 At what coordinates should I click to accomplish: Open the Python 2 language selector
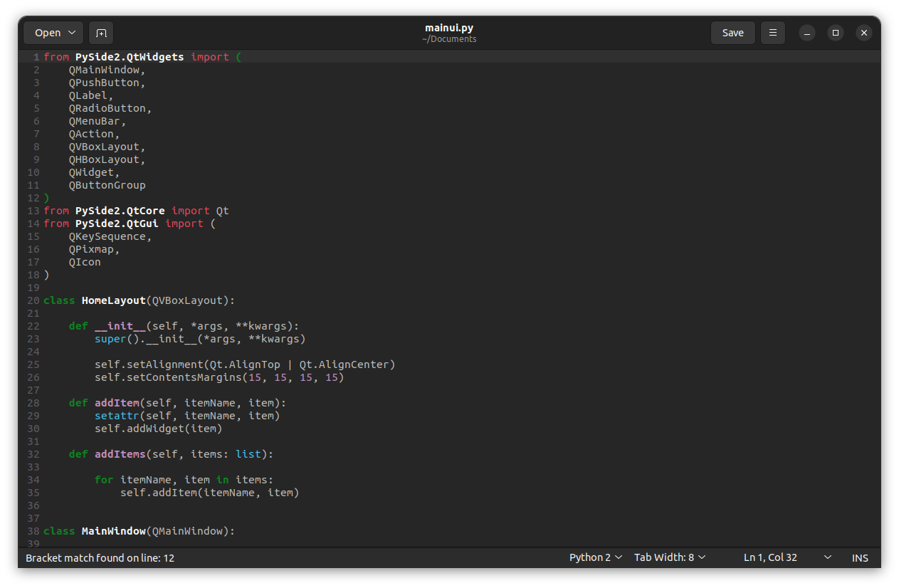[596, 557]
